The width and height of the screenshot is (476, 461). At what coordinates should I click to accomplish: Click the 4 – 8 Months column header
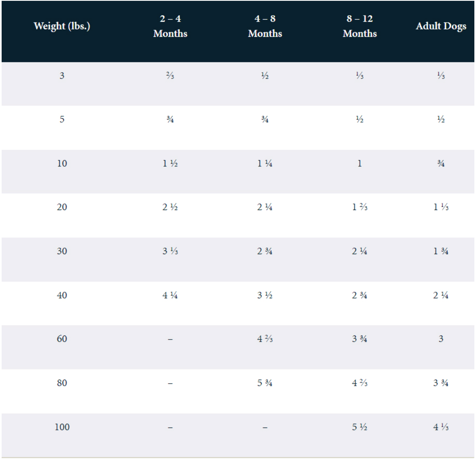[265, 26]
